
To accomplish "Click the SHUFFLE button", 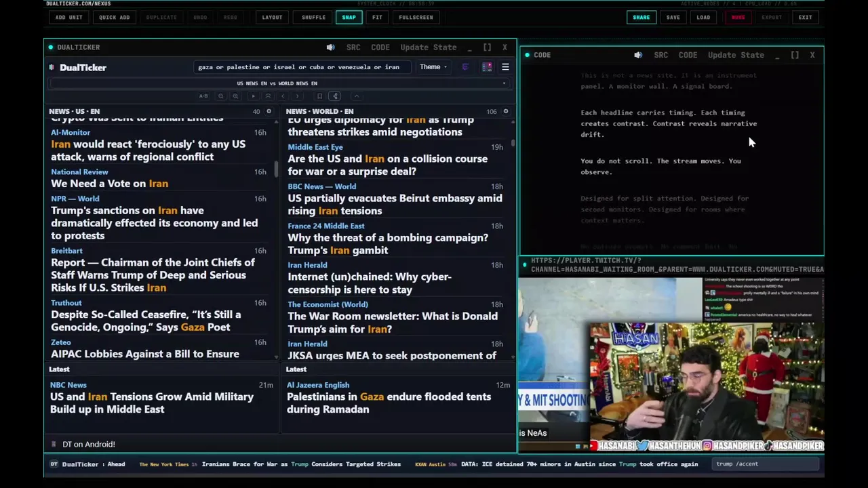I will [x=313, y=17].
